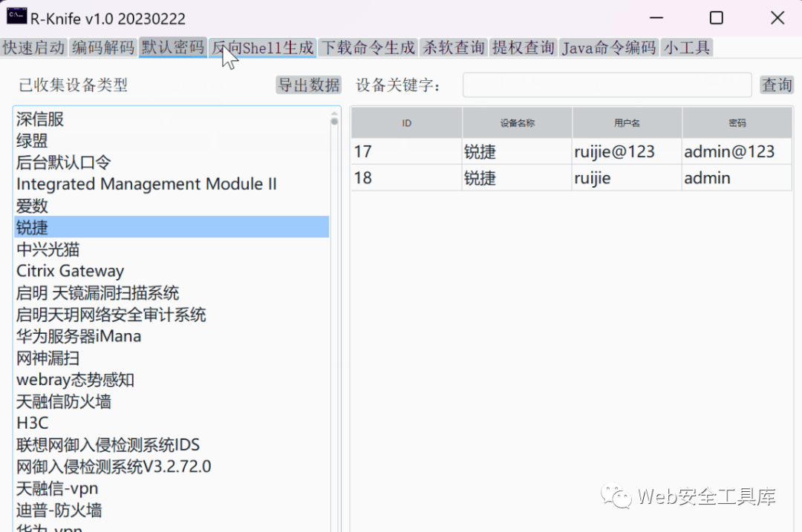Maximize the R-Knife window
Screen dimensions: 802x532
pos(717,18)
